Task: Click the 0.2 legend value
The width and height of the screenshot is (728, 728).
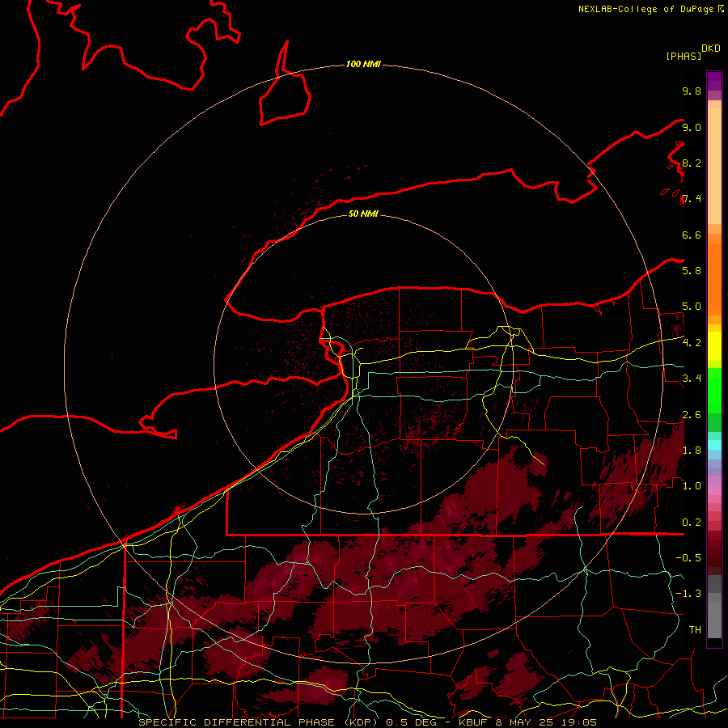Action: (x=692, y=522)
